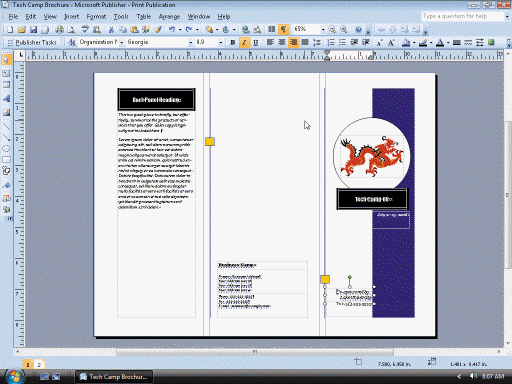Toggle Align Text Right
Image resolution: width=512 pixels, height=384 pixels.
pyautogui.click(x=293, y=42)
